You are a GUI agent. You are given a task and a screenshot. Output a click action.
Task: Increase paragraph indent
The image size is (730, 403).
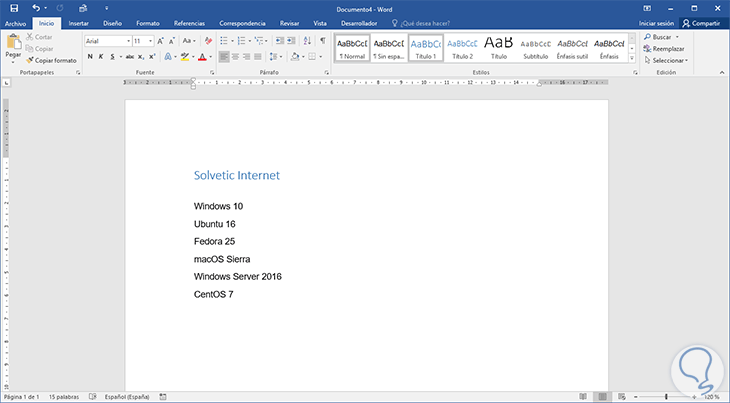click(x=291, y=41)
